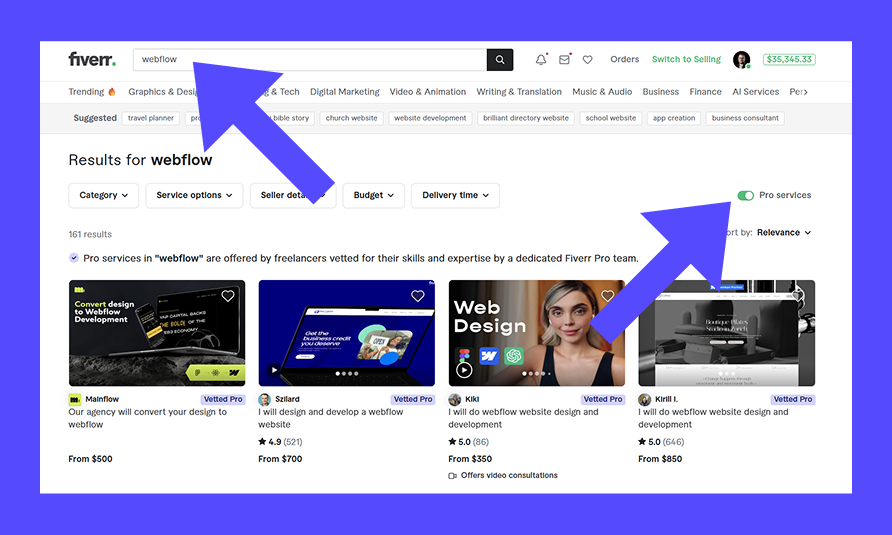Click the Kiki seller name

(472, 399)
